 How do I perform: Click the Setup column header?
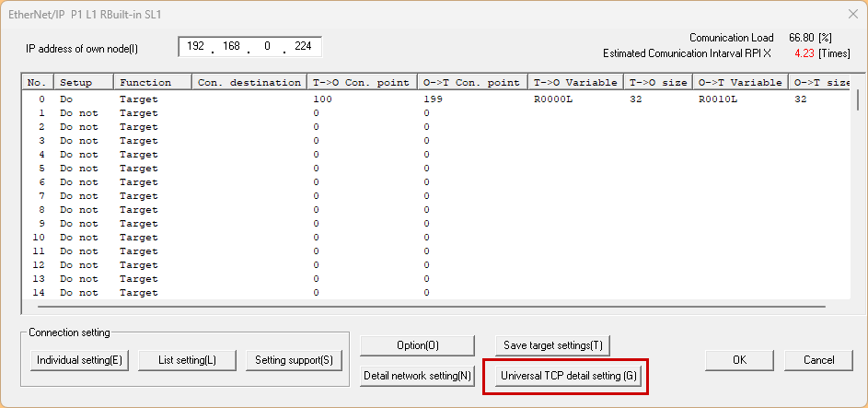(x=83, y=82)
